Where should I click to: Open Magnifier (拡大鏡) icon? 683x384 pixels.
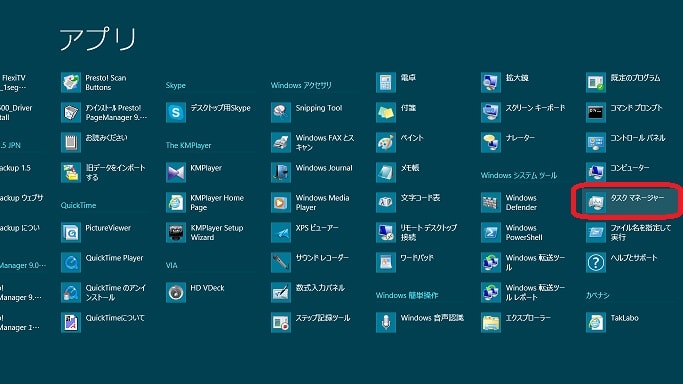coord(490,82)
